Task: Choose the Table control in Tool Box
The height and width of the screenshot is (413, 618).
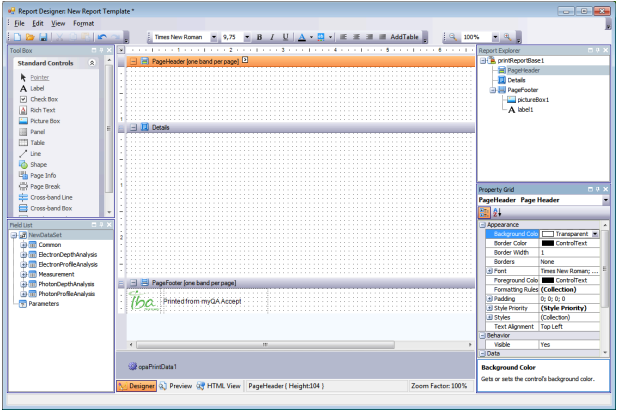Action: pyautogui.click(x=37, y=142)
